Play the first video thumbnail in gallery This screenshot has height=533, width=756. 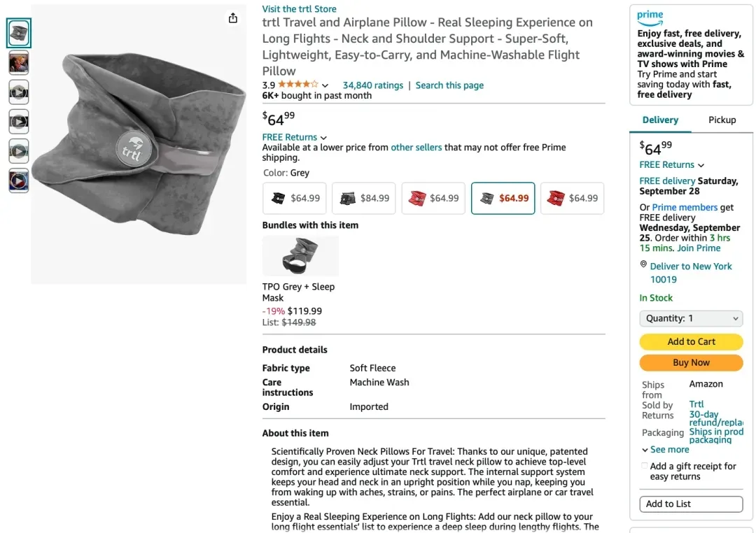pyautogui.click(x=19, y=92)
